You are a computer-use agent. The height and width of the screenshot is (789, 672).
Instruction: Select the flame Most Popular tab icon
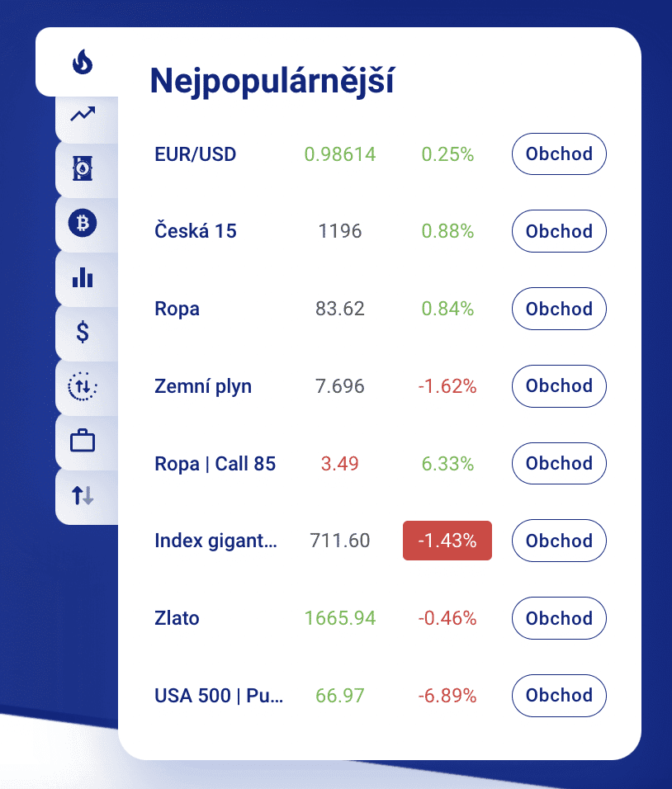pos(82,62)
